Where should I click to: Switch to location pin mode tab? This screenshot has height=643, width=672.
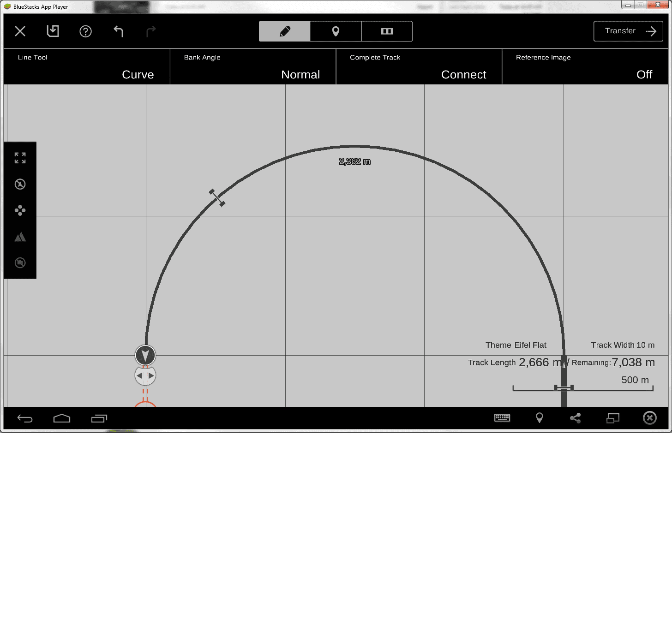(336, 31)
